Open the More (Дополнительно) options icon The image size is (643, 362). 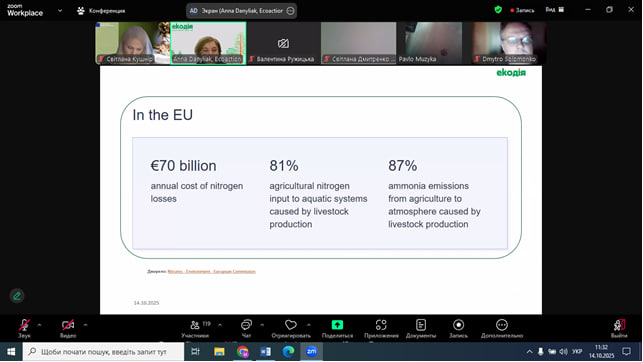(x=502, y=325)
